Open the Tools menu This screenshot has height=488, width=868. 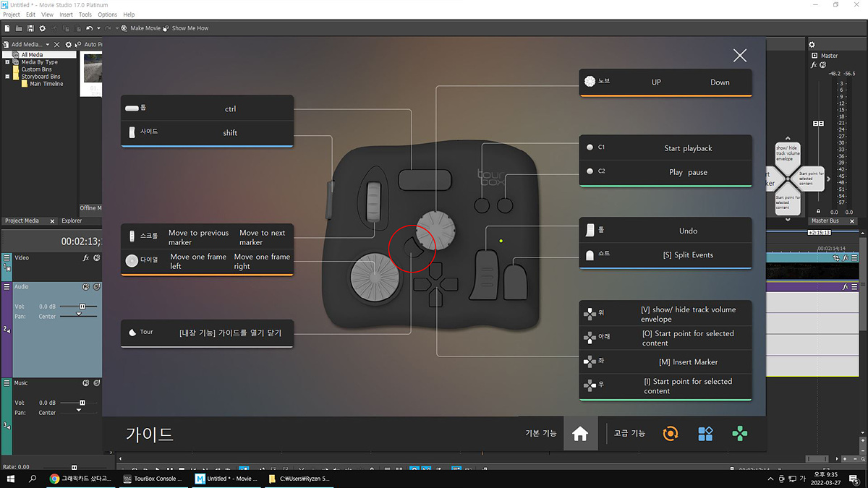coord(85,14)
